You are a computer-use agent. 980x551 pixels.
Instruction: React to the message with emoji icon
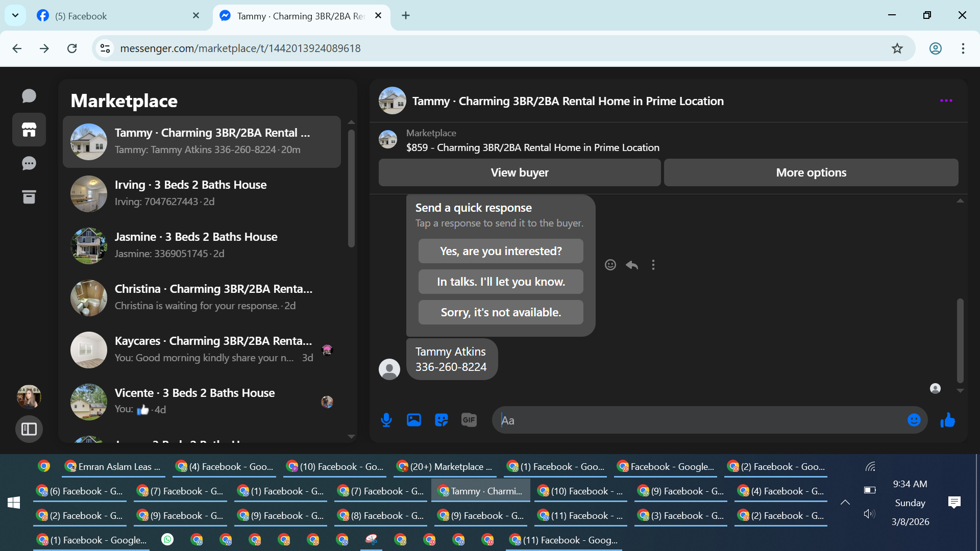click(610, 265)
